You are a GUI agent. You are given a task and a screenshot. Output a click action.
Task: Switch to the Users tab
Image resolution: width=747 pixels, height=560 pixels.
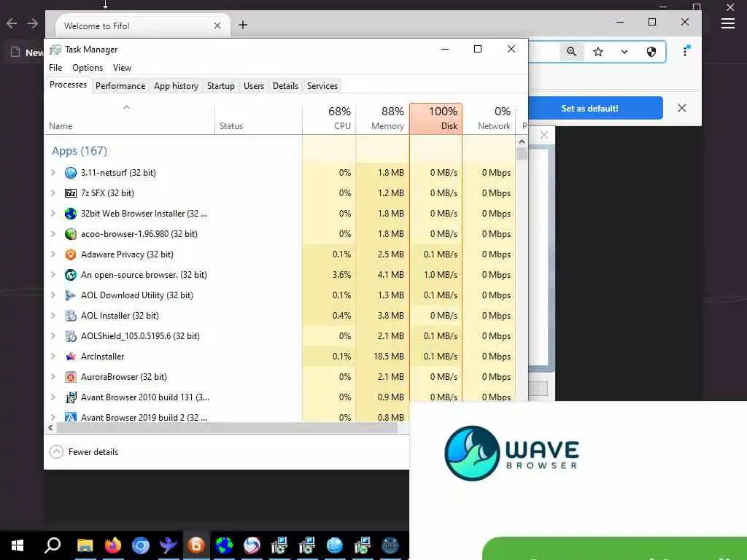pos(253,86)
